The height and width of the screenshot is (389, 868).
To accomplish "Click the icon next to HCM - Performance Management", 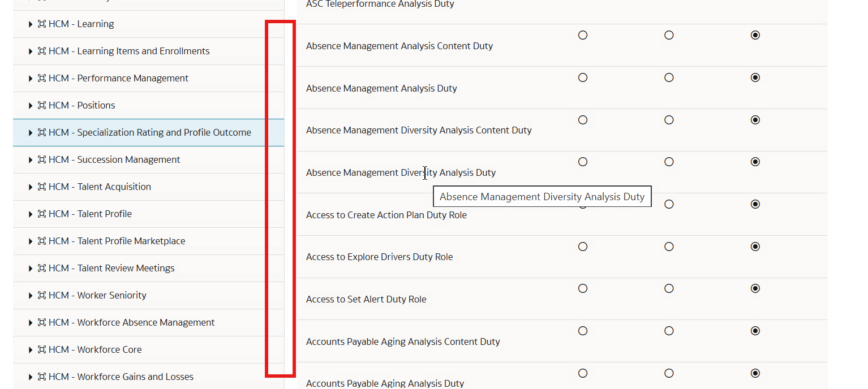I will tap(42, 78).
